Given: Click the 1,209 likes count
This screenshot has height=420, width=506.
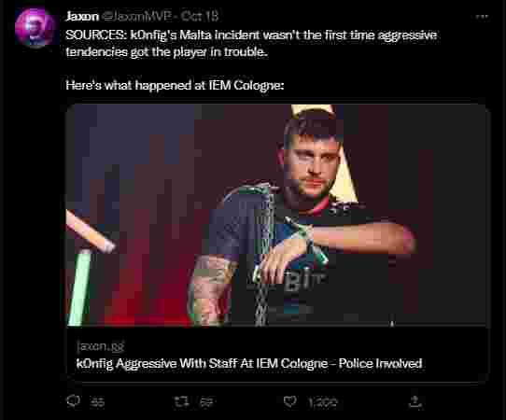Looking at the screenshot, I should [322, 402].
